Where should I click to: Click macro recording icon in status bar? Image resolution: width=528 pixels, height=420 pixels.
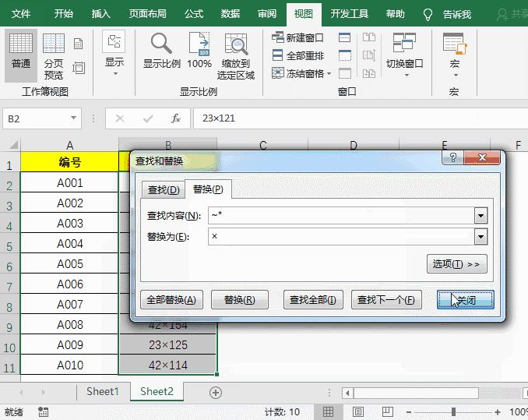click(x=43, y=411)
